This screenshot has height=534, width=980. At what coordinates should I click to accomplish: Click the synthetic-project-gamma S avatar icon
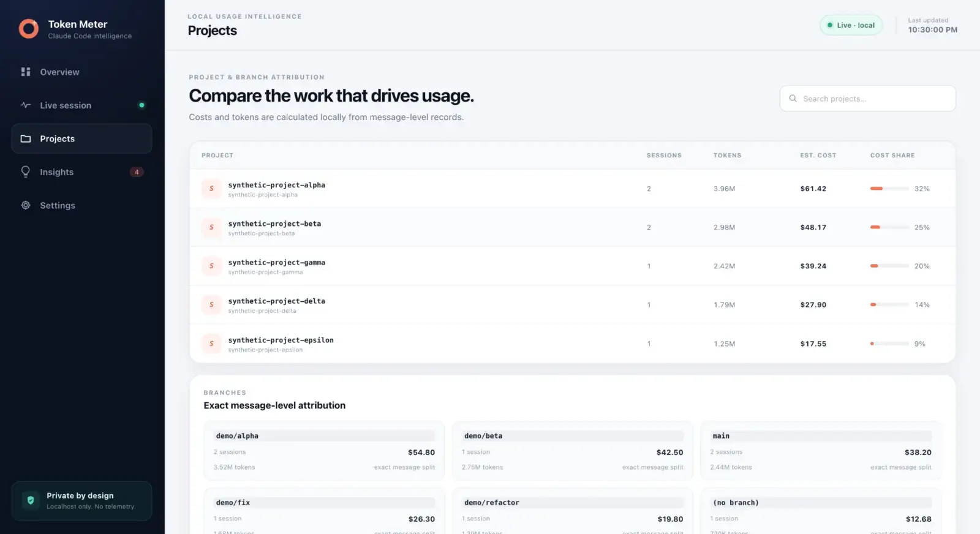tap(211, 266)
